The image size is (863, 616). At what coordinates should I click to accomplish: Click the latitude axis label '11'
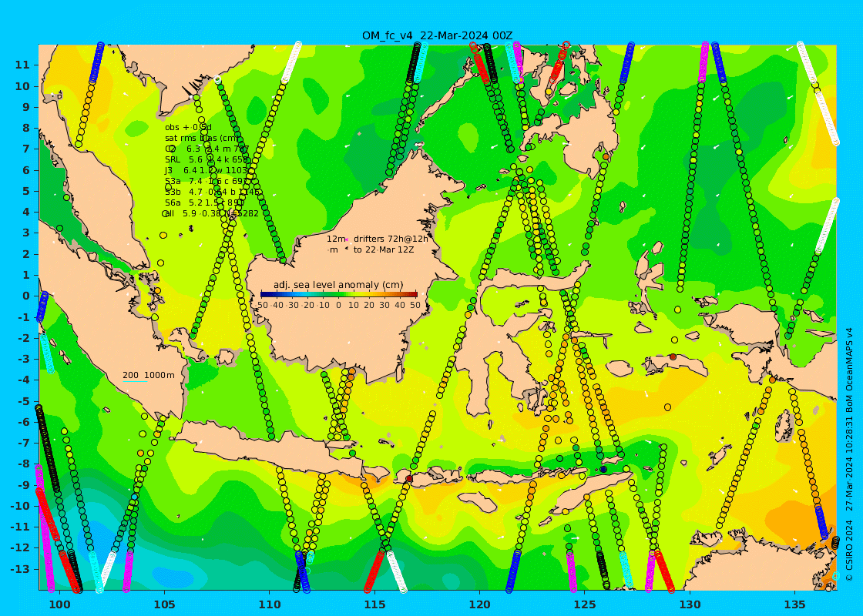point(22,65)
